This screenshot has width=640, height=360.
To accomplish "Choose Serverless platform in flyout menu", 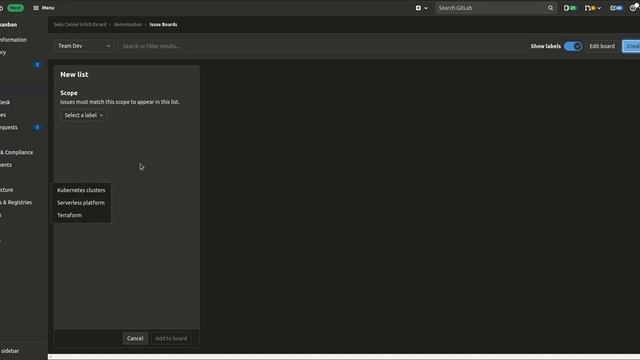I will (x=81, y=203).
